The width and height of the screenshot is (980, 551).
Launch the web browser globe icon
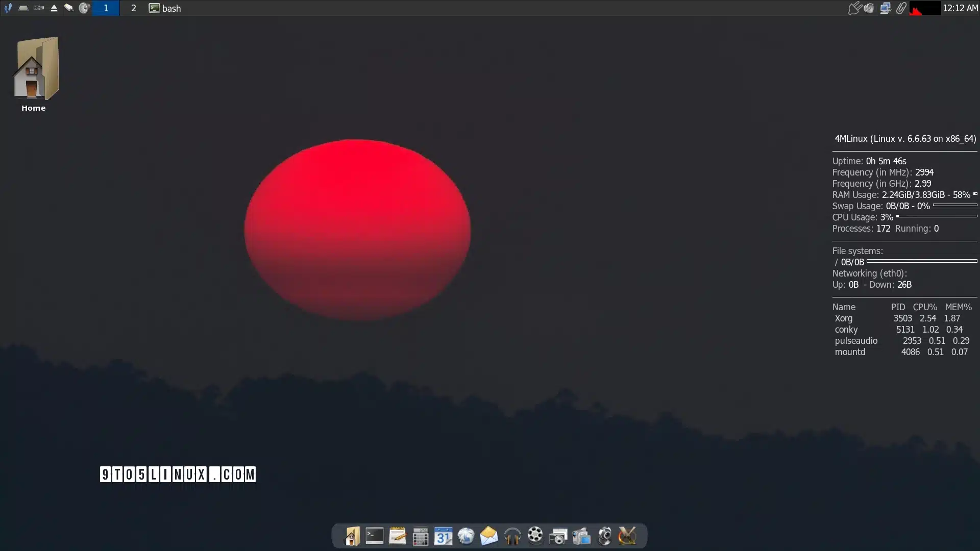pos(466,536)
